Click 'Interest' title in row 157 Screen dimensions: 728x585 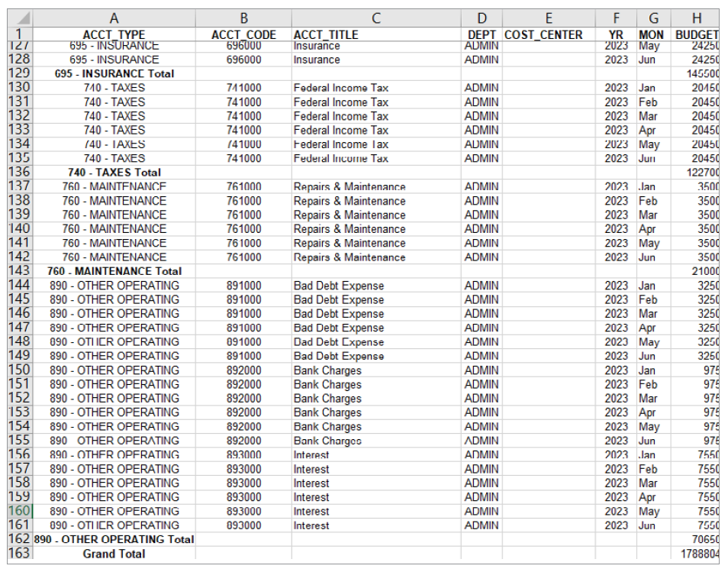[376, 469]
